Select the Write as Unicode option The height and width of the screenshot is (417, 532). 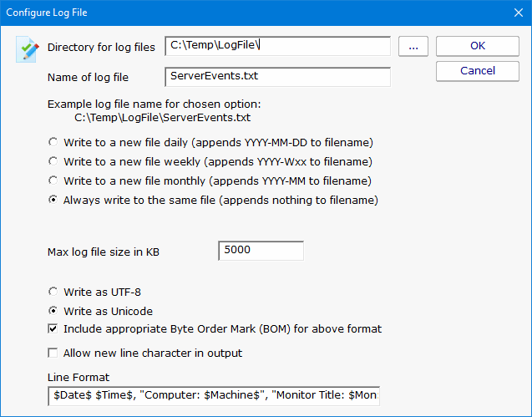coord(53,311)
